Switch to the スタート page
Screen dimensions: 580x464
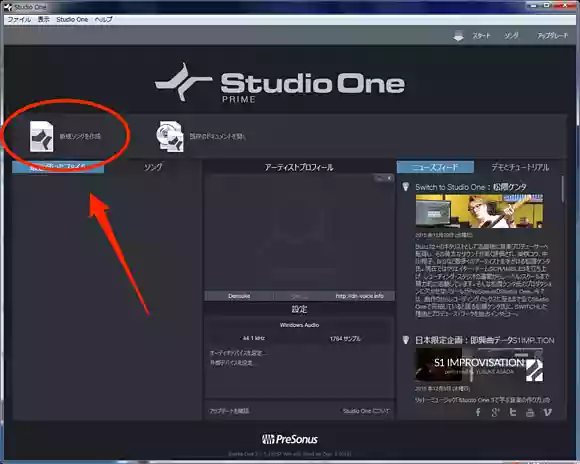point(481,36)
